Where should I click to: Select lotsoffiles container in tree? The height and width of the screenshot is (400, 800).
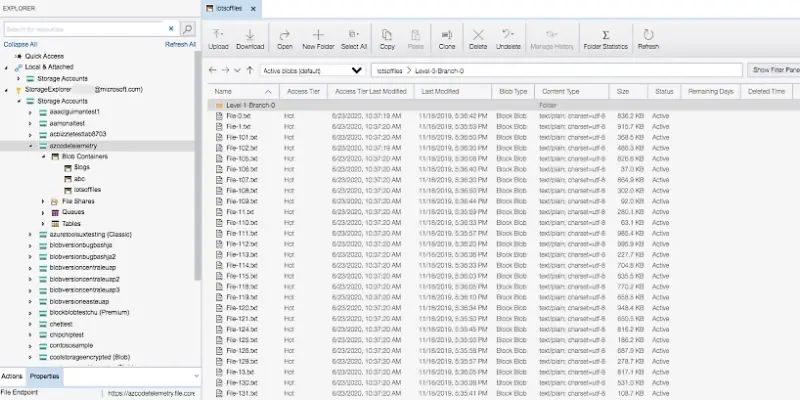pyautogui.click(x=87, y=190)
